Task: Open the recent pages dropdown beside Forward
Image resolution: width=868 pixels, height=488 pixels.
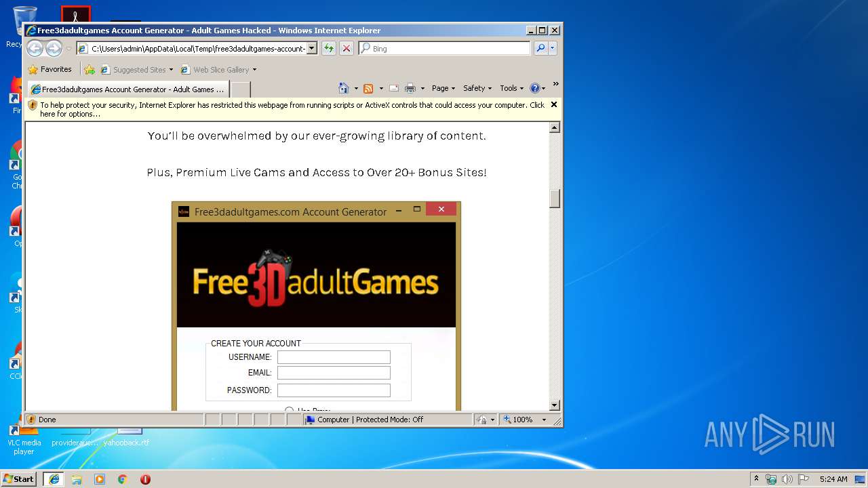Action: tap(68, 49)
